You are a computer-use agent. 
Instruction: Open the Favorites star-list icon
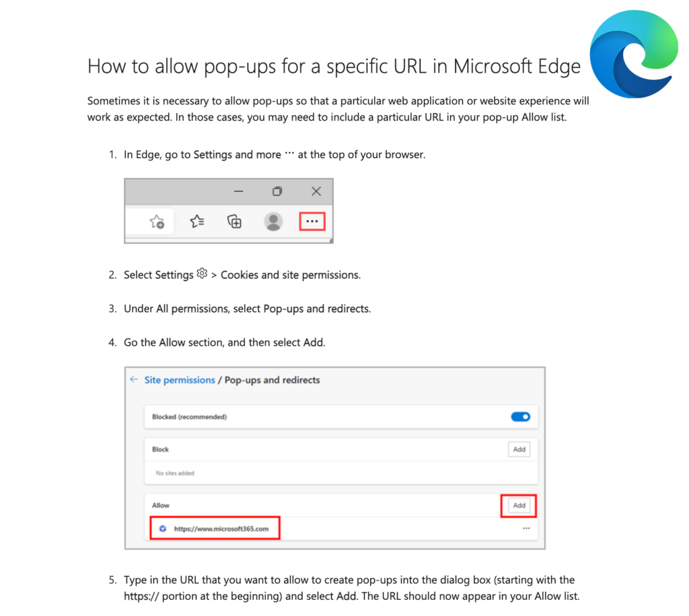pyautogui.click(x=197, y=221)
